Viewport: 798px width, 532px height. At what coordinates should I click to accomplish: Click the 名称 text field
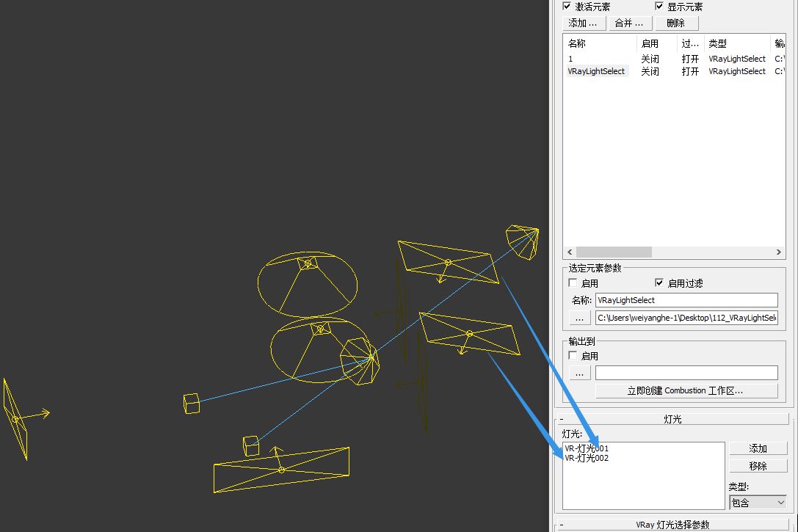click(686, 300)
